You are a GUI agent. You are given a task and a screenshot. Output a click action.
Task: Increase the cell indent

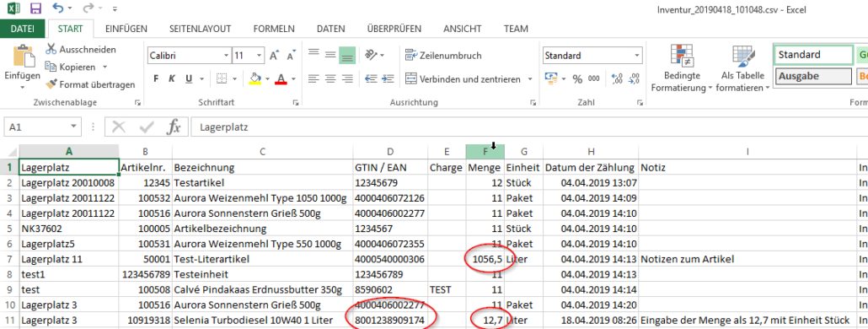click(x=388, y=78)
